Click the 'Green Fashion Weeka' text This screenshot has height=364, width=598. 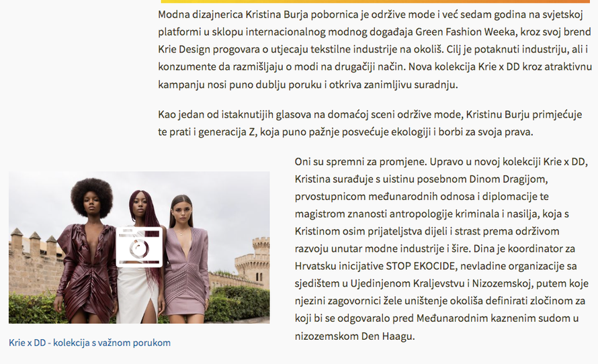(x=465, y=32)
